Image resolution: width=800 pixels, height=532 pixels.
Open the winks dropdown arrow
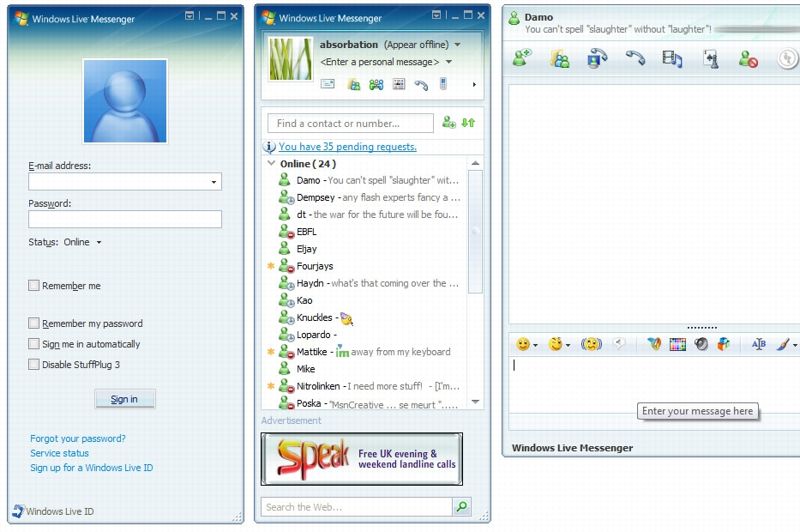[x=568, y=345]
